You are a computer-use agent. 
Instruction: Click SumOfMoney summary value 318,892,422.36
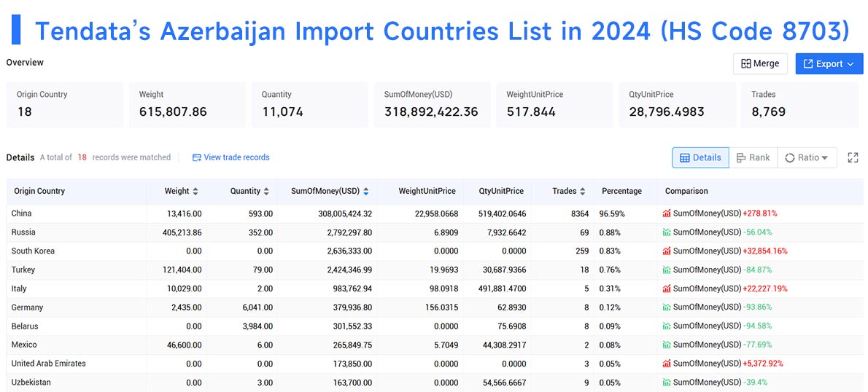pos(431,112)
